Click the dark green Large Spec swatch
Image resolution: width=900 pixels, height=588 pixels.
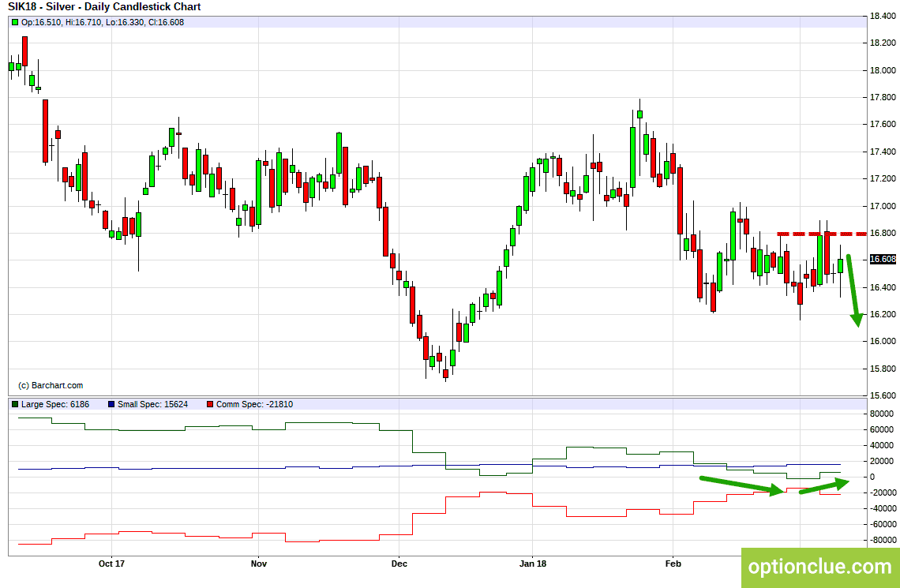coord(14,404)
